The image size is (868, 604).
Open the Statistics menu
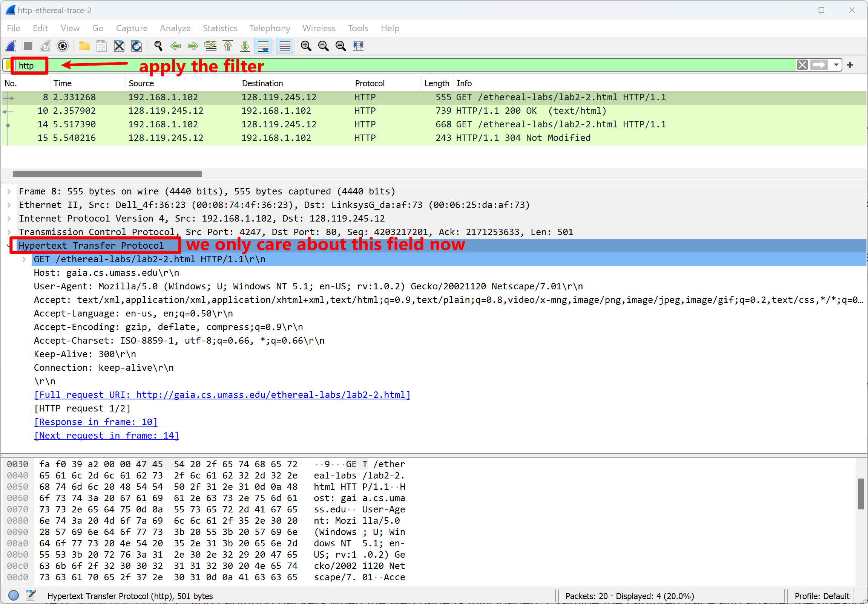coord(220,28)
